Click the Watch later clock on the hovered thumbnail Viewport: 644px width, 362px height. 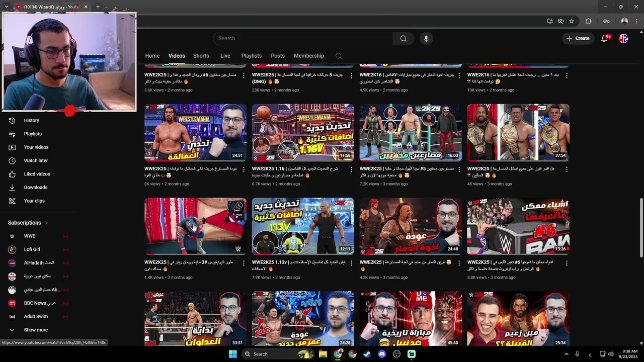[x=239, y=205]
